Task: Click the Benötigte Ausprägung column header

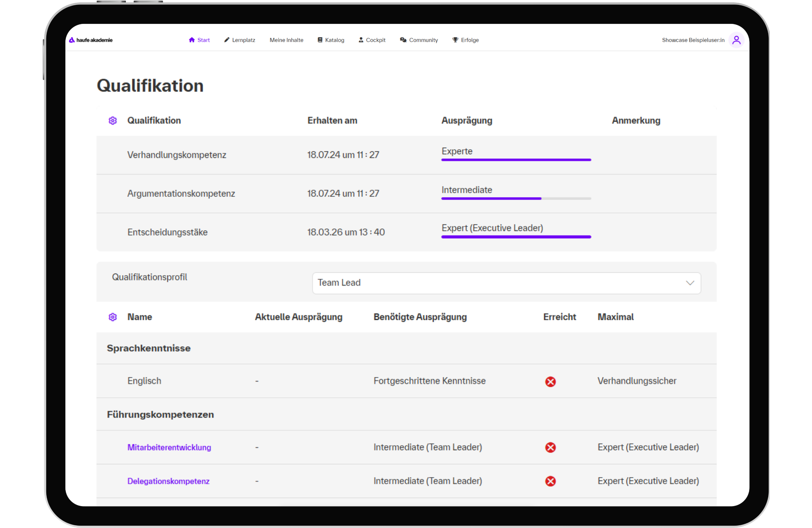Action: (x=420, y=317)
